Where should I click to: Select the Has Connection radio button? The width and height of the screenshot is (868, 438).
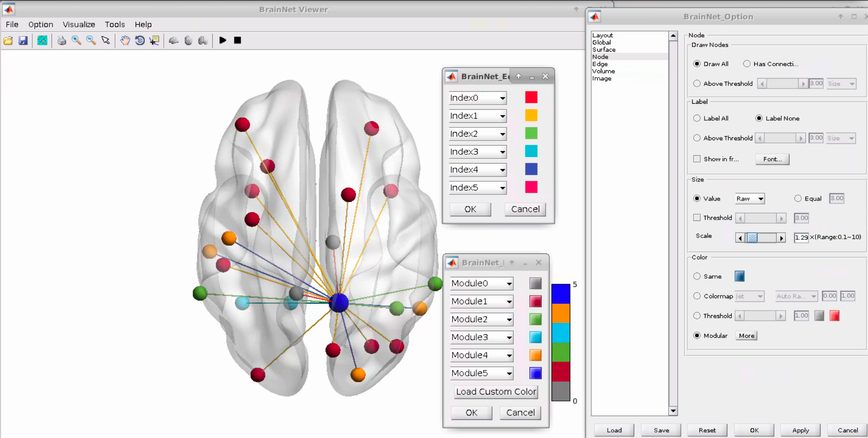(x=747, y=64)
